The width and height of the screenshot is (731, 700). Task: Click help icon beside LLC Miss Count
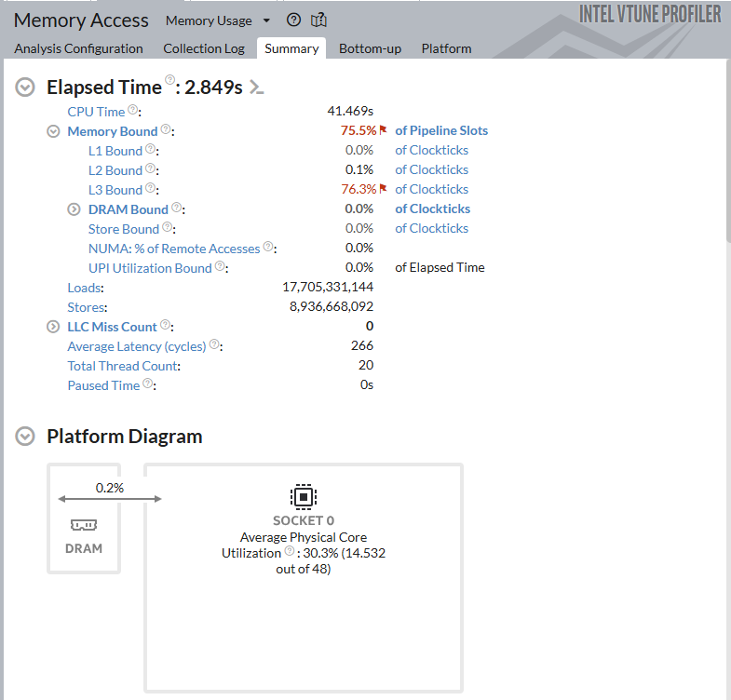coord(165,325)
